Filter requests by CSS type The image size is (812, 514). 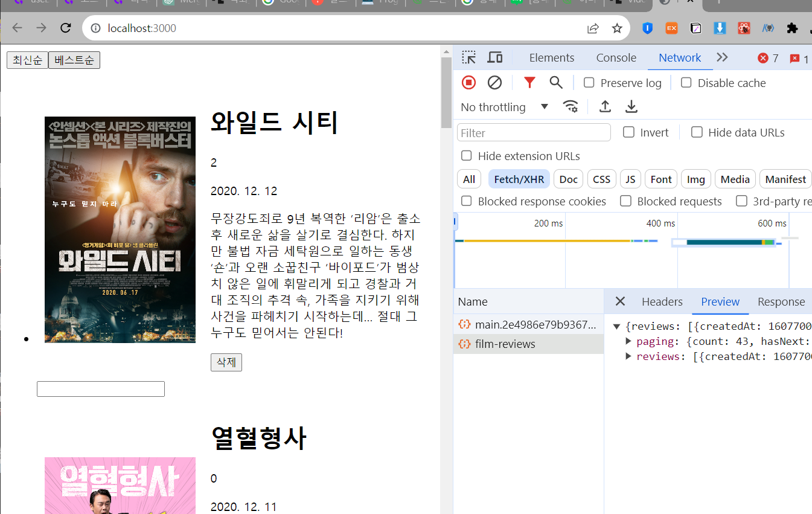601,179
